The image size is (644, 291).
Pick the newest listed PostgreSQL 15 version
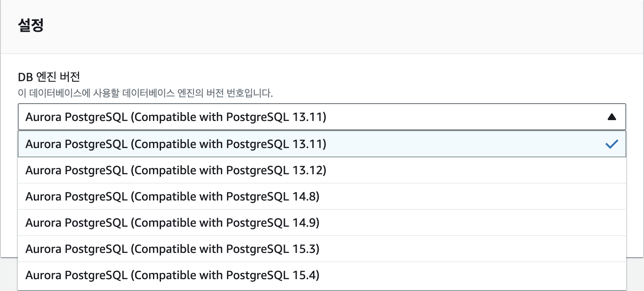click(x=172, y=275)
